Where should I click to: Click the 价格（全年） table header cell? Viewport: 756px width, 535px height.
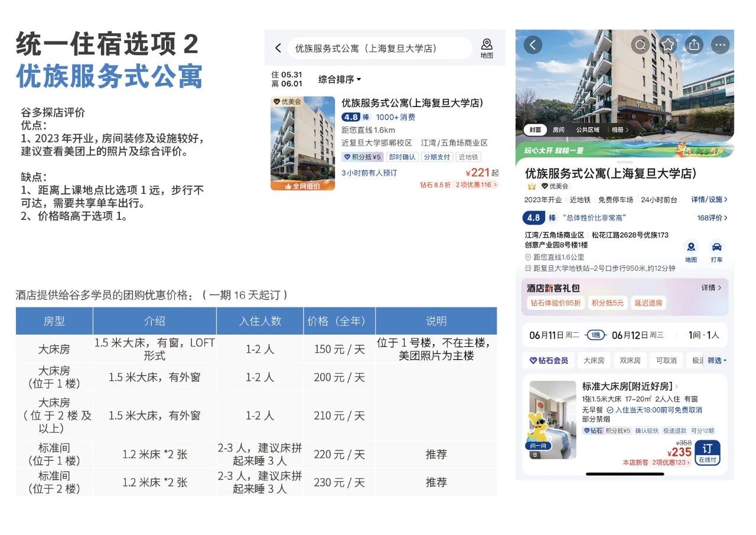[x=340, y=321]
